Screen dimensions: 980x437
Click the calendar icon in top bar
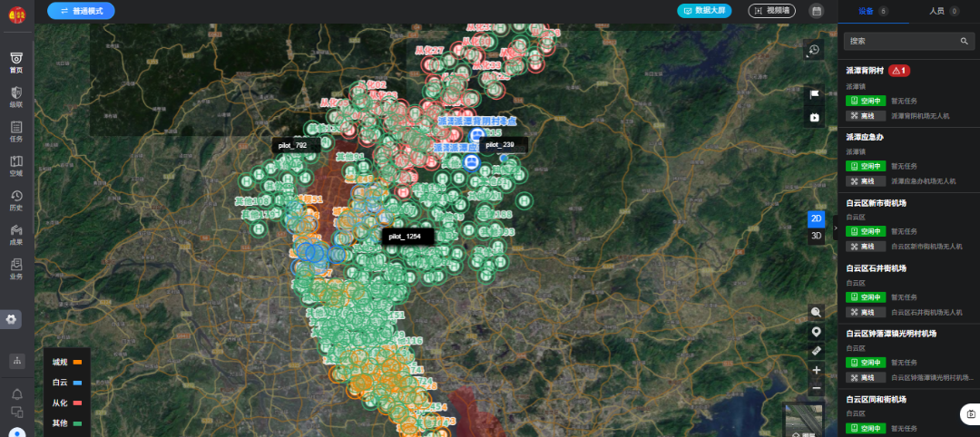pyautogui.click(x=816, y=11)
